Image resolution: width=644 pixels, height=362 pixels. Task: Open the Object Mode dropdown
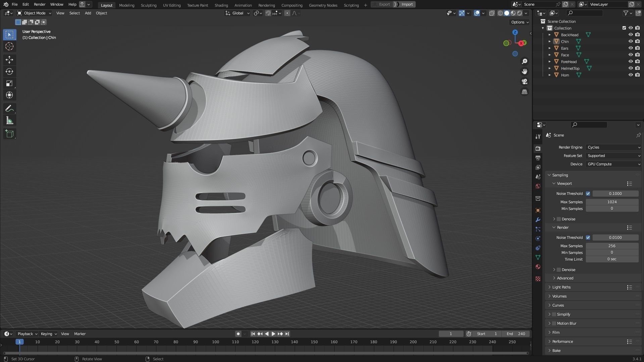point(34,13)
